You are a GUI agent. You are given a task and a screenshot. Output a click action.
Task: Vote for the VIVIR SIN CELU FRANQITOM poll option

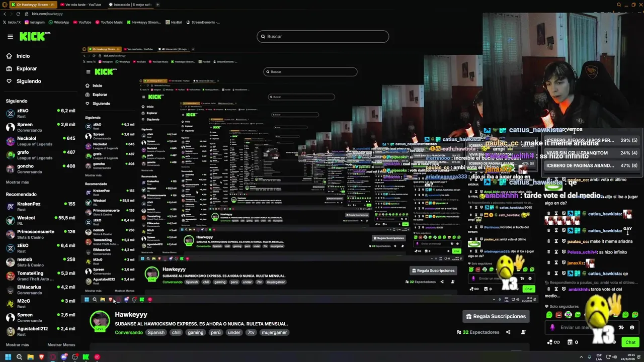(592, 153)
